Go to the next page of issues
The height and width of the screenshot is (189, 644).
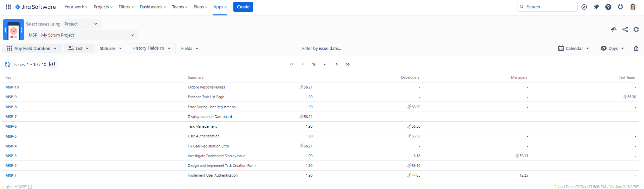point(336,64)
